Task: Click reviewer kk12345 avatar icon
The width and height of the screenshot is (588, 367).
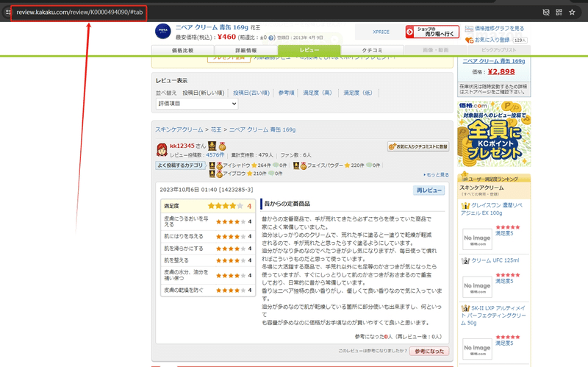Action: click(162, 150)
